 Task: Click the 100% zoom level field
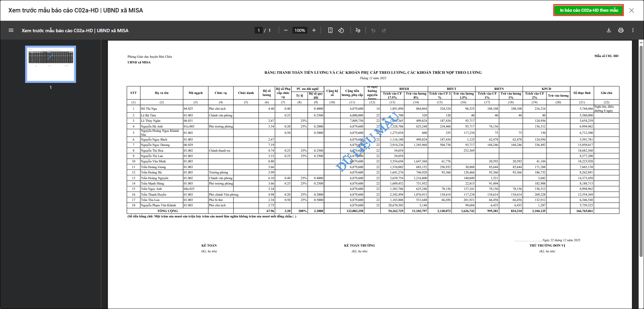300,31
